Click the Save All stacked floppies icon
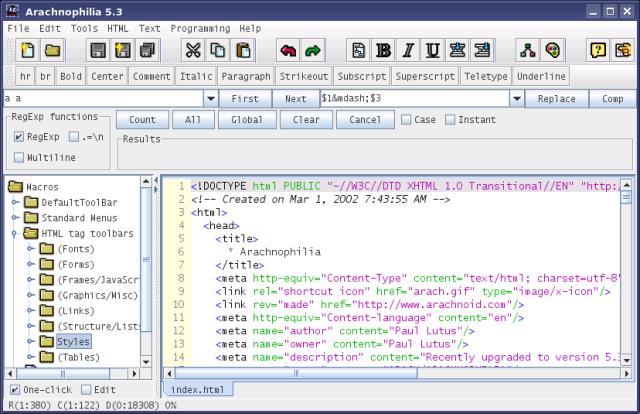 coord(147,51)
